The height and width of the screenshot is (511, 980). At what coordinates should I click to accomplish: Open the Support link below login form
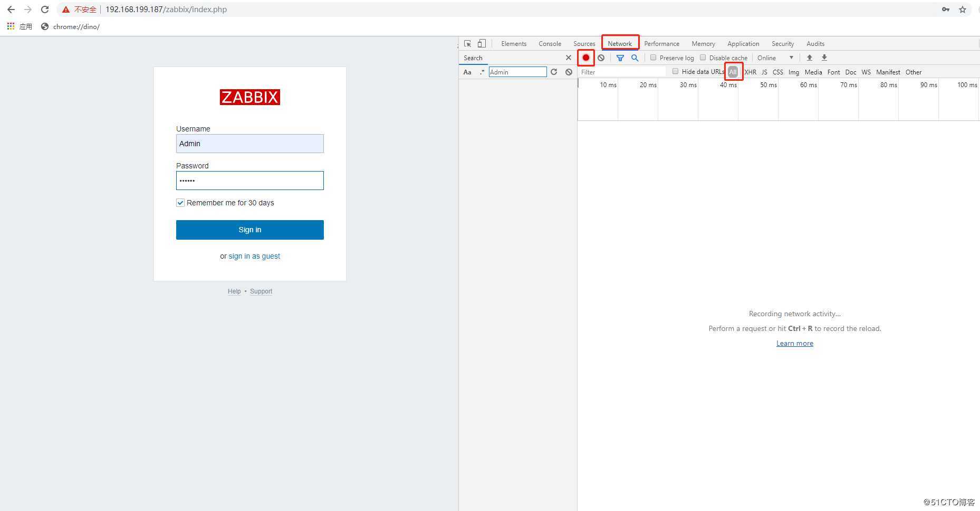pos(261,291)
